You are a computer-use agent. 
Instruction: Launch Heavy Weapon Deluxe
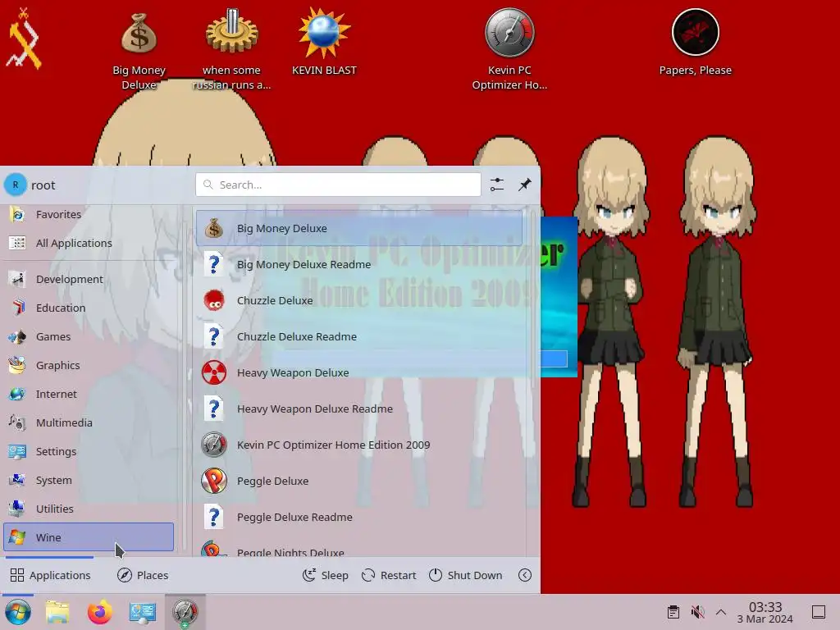359,373
